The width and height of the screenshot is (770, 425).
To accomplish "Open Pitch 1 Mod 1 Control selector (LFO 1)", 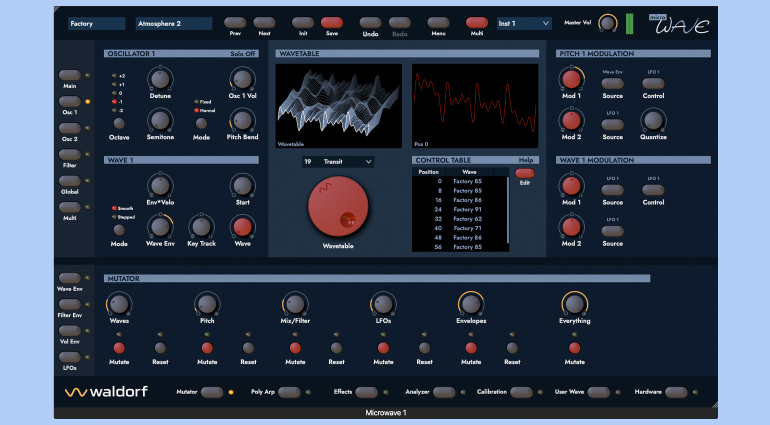I will click(x=653, y=83).
